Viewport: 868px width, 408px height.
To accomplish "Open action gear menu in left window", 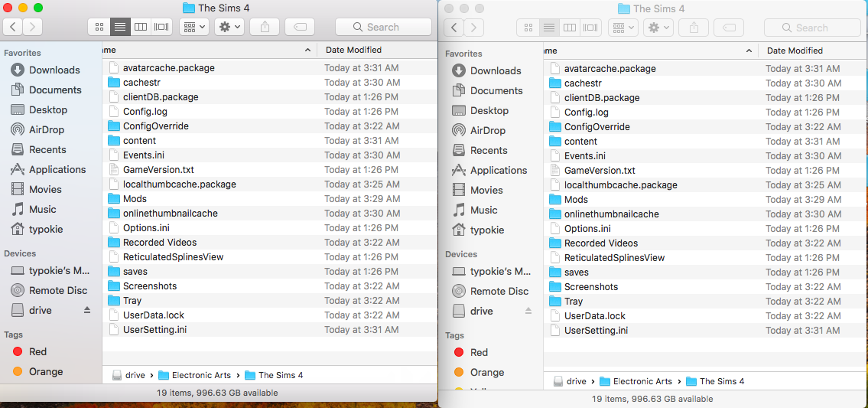I will pyautogui.click(x=229, y=27).
